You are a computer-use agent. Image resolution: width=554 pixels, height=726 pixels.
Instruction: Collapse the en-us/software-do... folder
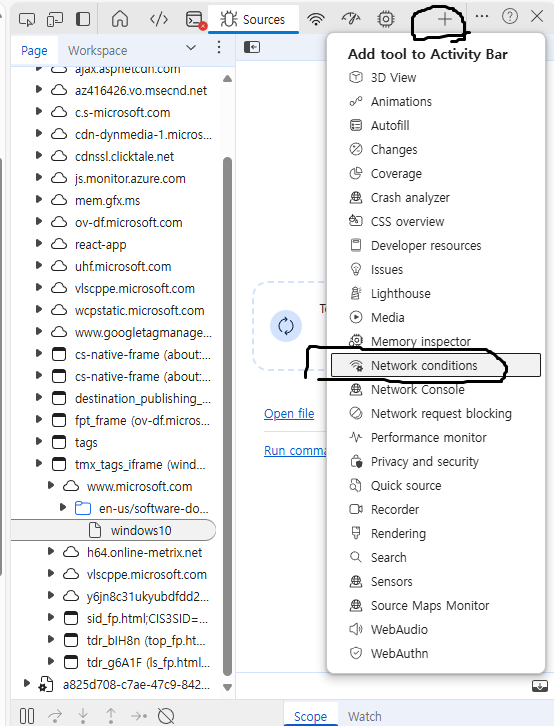click(63, 507)
